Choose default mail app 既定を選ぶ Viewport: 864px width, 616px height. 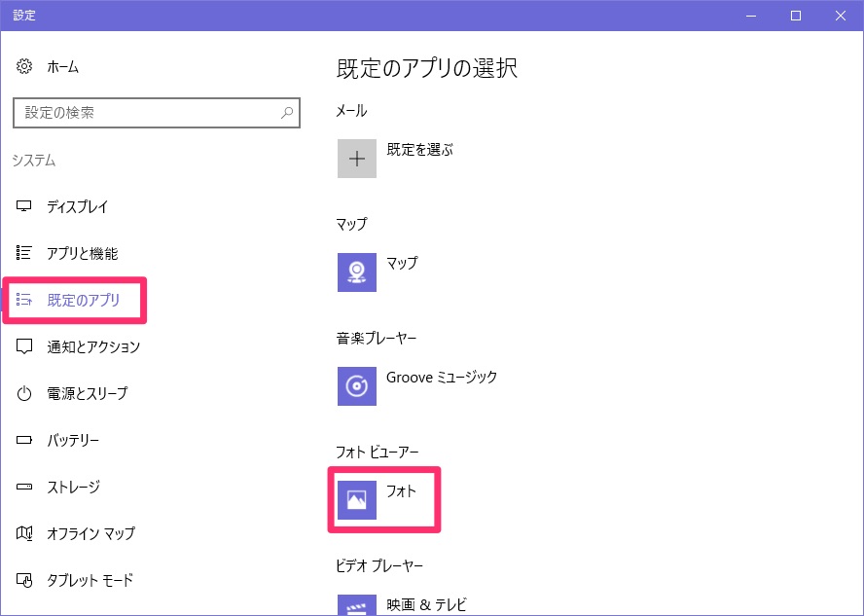tap(420, 149)
